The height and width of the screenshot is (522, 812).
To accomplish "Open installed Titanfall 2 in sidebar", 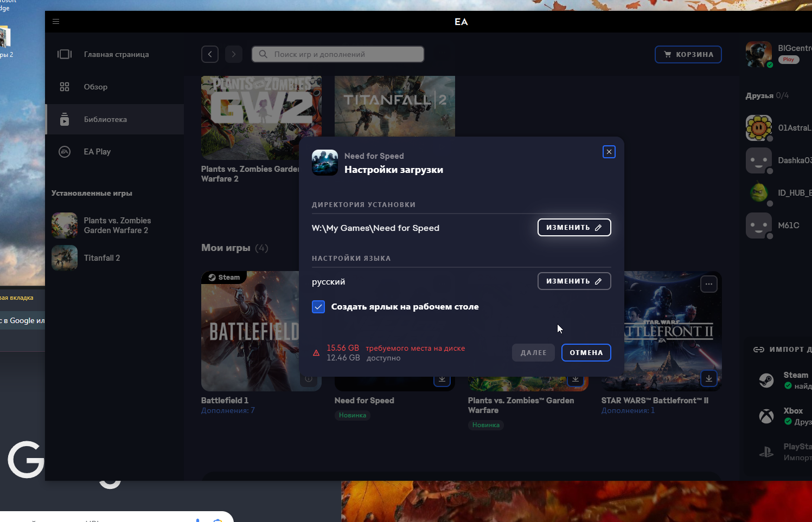I will [x=114, y=258].
